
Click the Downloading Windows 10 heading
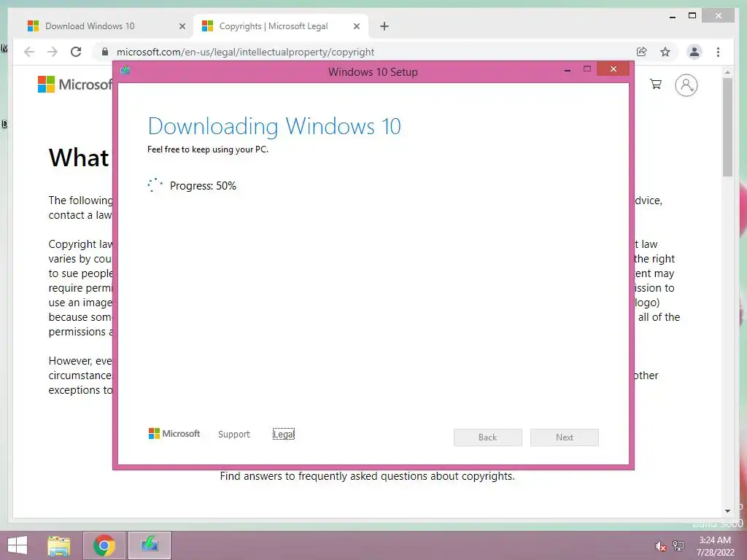pyautogui.click(x=274, y=126)
